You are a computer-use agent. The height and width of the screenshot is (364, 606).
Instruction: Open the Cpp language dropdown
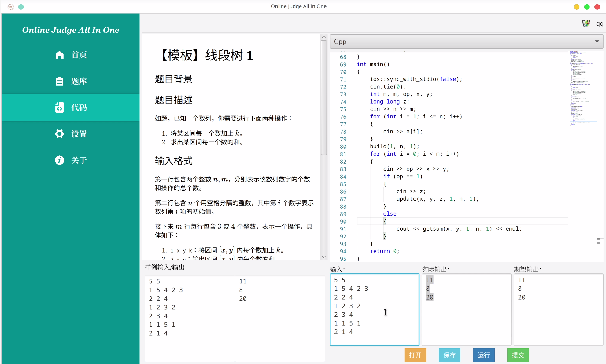466,42
